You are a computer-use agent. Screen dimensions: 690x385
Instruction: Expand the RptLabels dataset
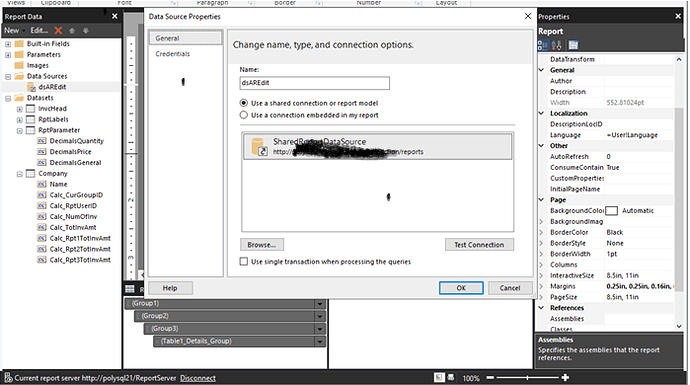(x=19, y=120)
